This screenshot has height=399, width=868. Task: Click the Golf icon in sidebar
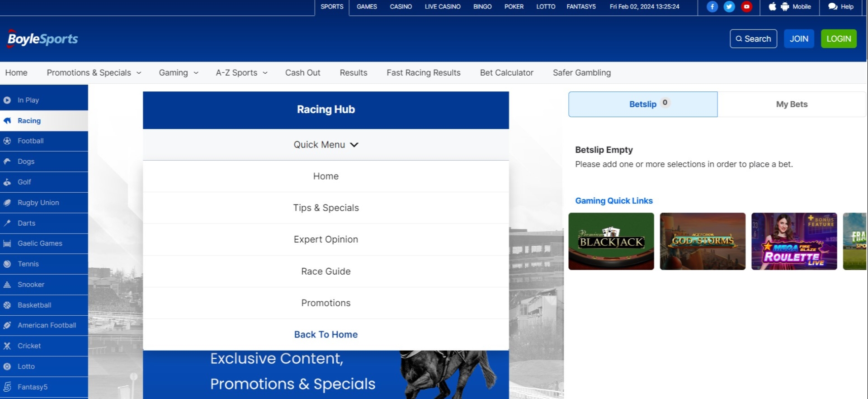(7, 182)
